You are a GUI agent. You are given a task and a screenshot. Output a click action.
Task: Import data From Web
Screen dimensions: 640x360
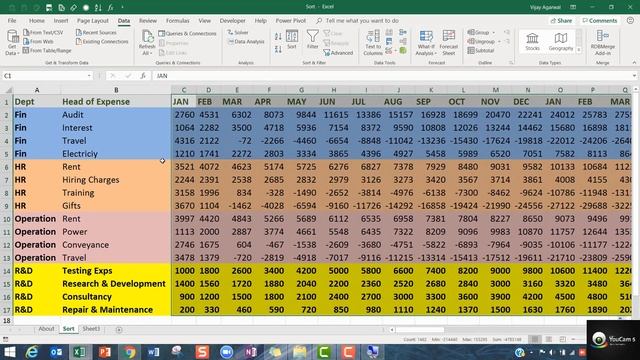pos(38,41)
